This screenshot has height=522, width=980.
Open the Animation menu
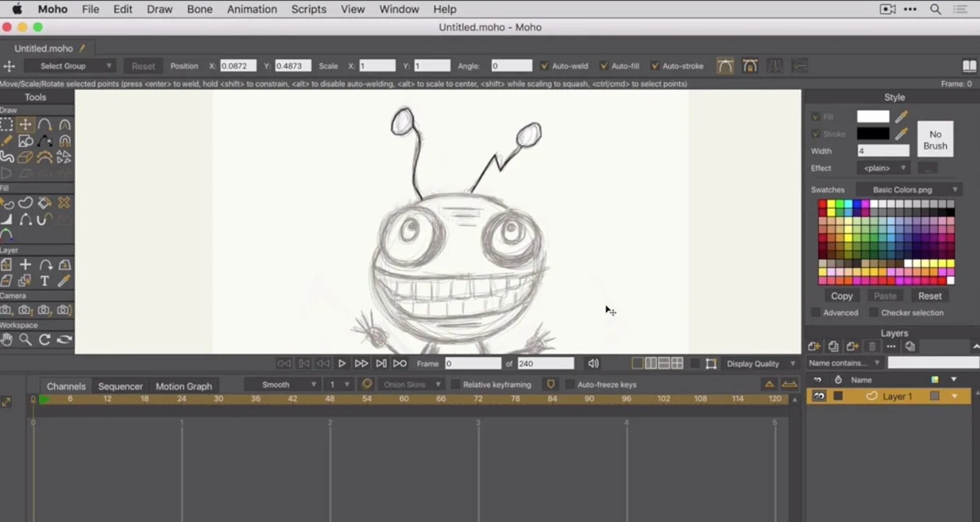click(x=252, y=9)
